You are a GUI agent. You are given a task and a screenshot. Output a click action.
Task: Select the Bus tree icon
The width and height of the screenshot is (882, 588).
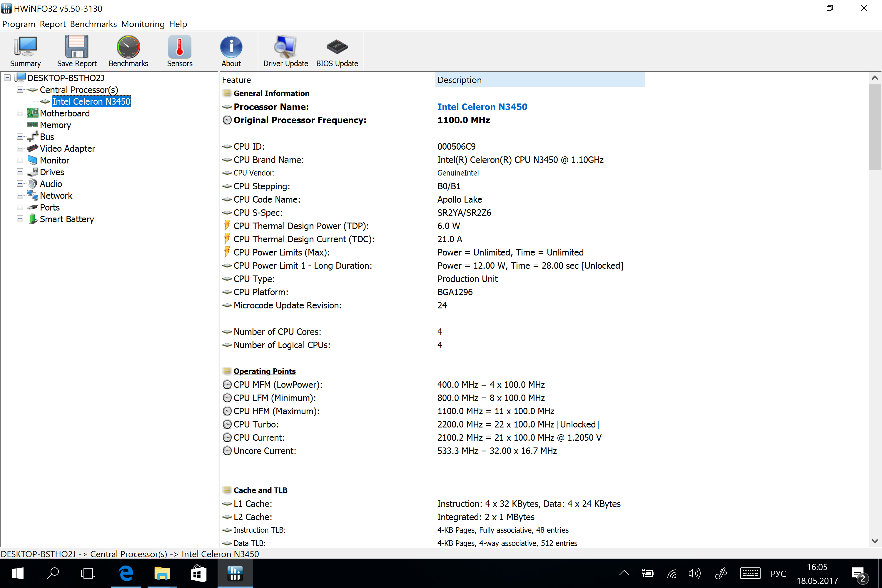33,136
